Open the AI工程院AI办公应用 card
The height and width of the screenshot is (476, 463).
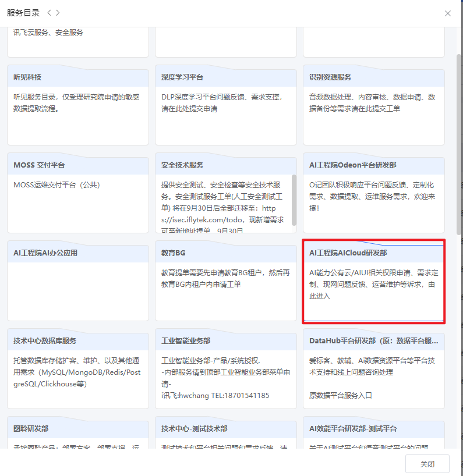[78, 281]
